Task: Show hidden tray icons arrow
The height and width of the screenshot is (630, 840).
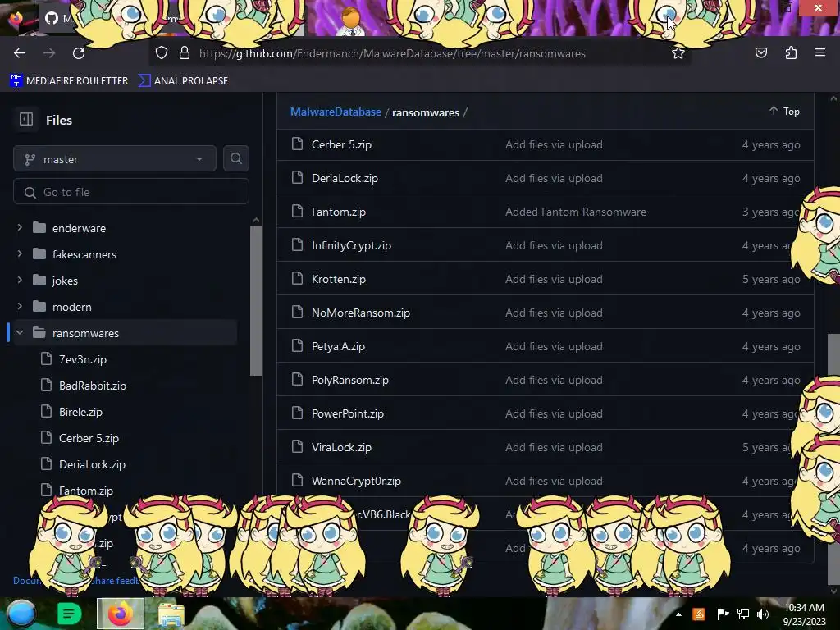Action: coord(678,614)
